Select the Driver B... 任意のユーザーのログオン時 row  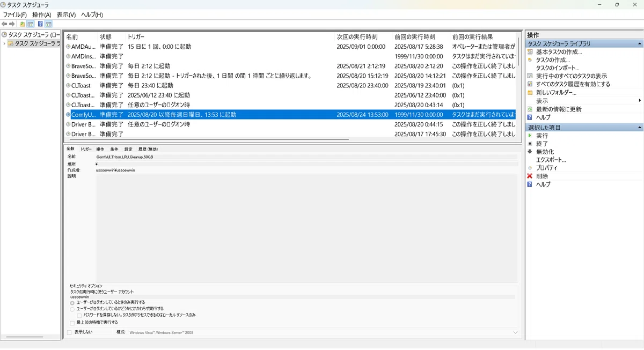pyautogui.click(x=290, y=124)
